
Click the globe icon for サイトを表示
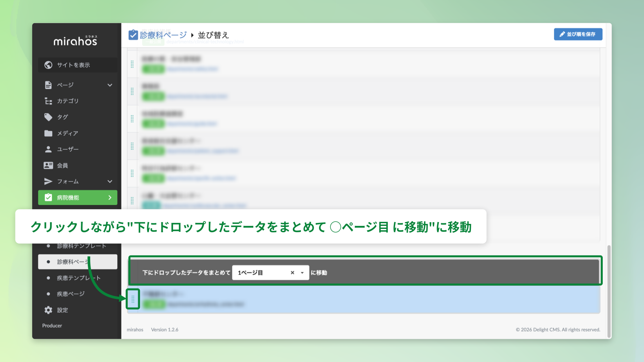point(48,65)
